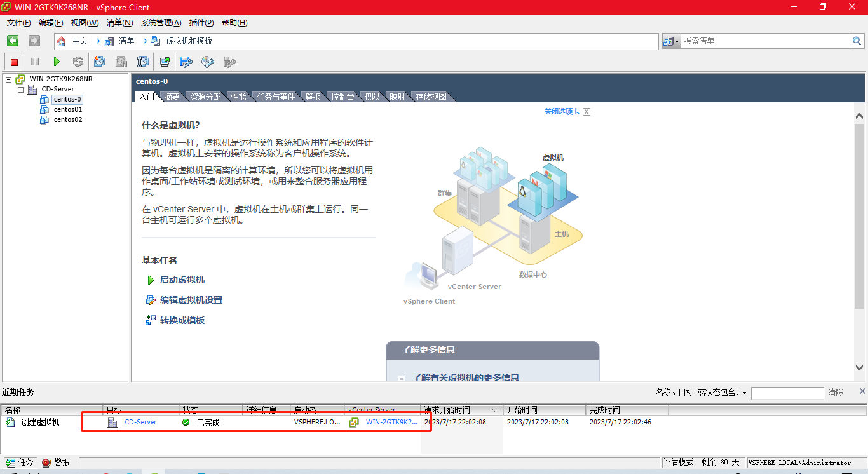
Task: Open the 名称、目标 或状态包含 filter dropdown
Action: pos(744,393)
